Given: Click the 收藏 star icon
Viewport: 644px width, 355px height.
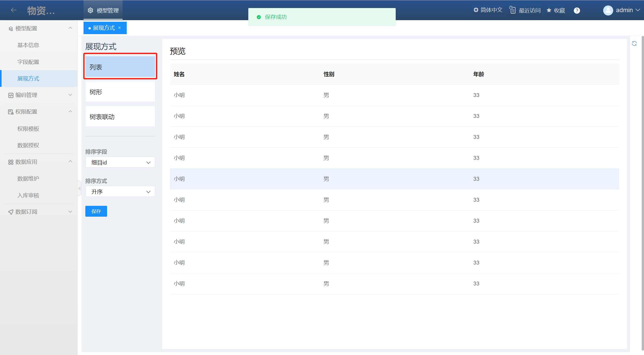Looking at the screenshot, I should 549,10.
